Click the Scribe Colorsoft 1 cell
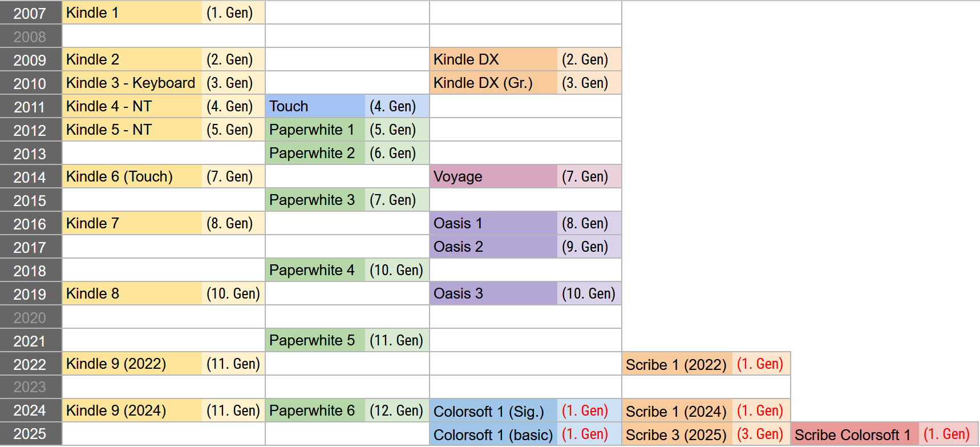The image size is (980, 447). [854, 434]
